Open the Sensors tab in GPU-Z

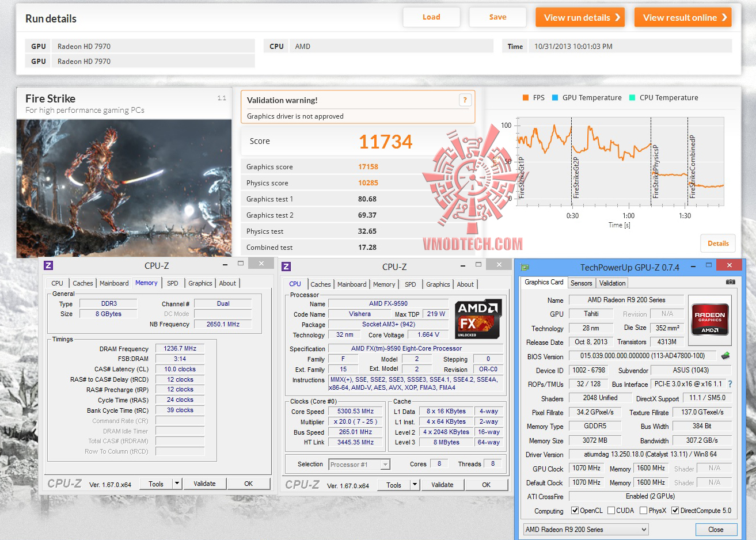click(x=581, y=283)
